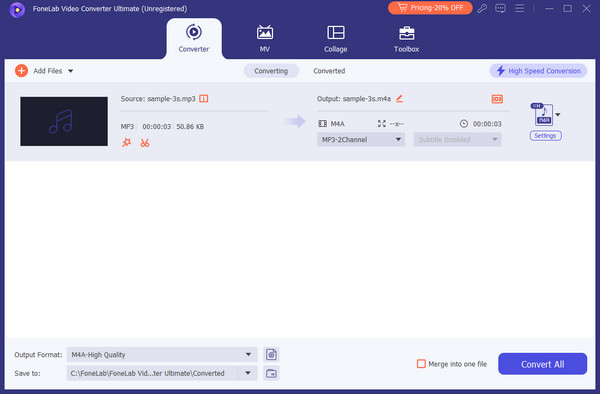The image size is (600, 394).
Task: Toggle High Speed Conversion
Action: point(538,71)
